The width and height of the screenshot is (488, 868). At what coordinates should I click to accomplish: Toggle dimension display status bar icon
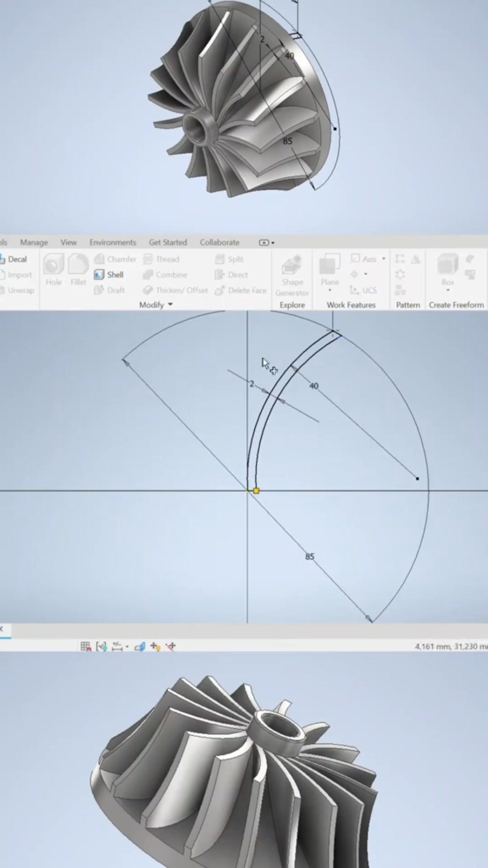point(117,646)
